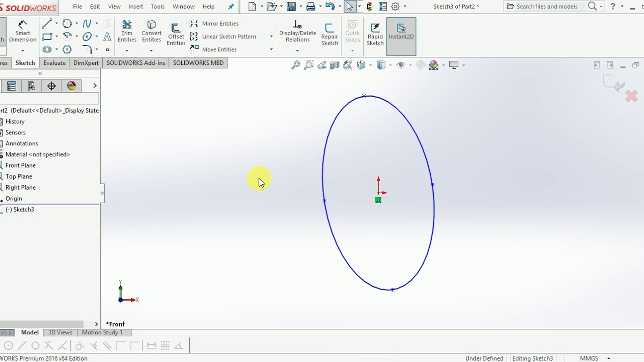This screenshot has width=644, height=362.
Task: Select Right Plane in feature tree
Action: pos(20,188)
